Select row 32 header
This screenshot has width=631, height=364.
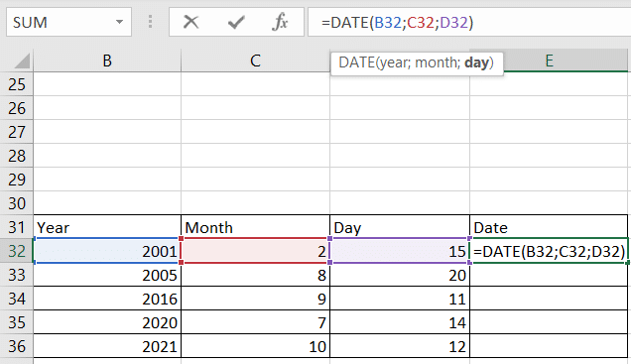click(x=17, y=251)
